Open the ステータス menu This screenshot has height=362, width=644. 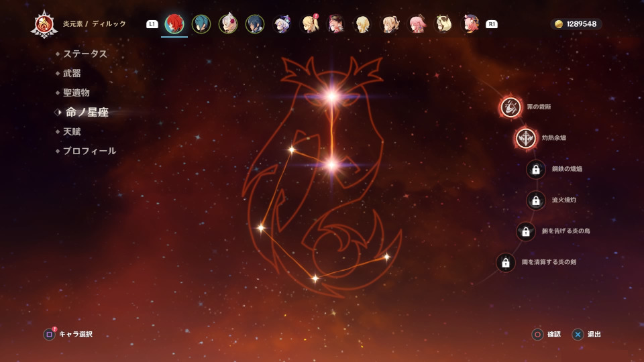click(85, 54)
